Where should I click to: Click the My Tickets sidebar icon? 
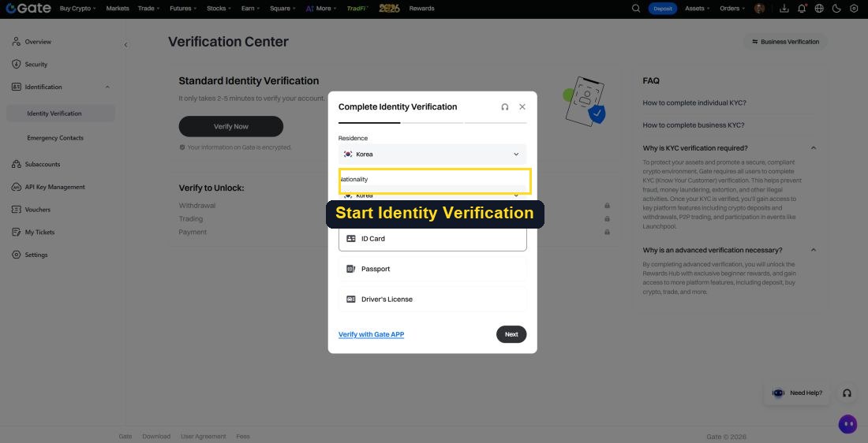(16, 233)
